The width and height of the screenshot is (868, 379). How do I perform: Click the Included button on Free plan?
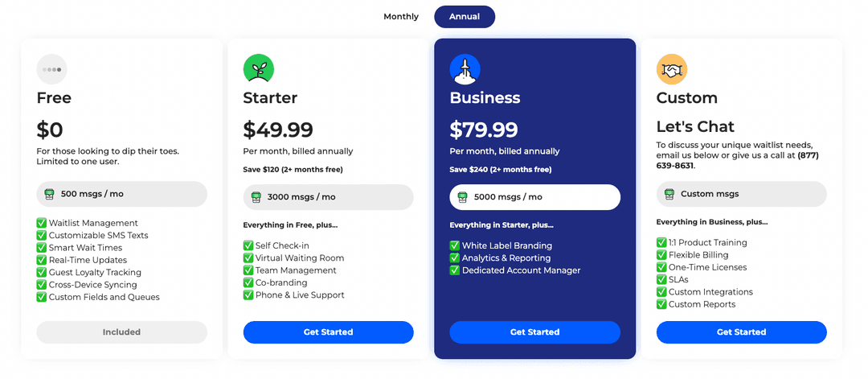[121, 332]
